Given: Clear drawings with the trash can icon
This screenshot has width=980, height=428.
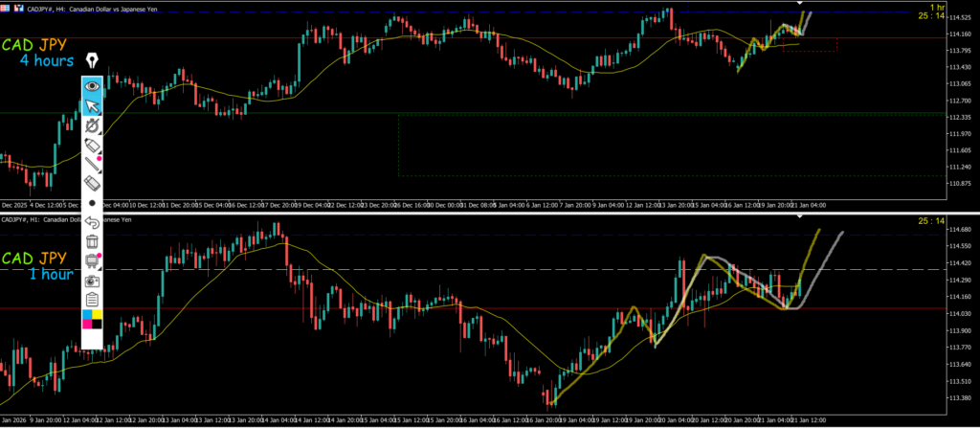Looking at the screenshot, I should tap(93, 241).
